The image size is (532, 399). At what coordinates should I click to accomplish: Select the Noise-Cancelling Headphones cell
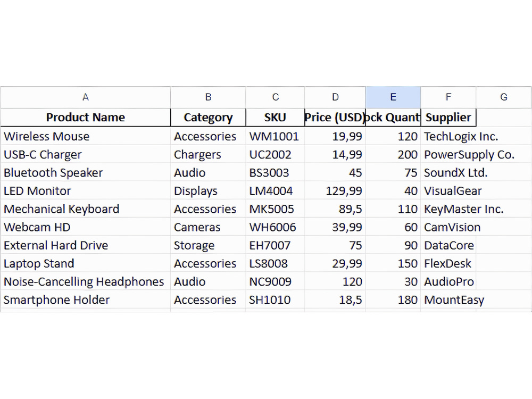86,281
